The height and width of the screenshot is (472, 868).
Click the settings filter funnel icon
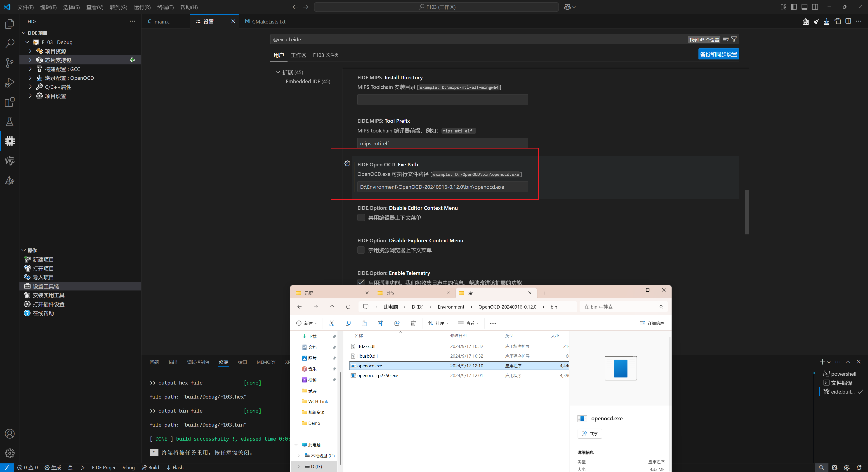734,39
